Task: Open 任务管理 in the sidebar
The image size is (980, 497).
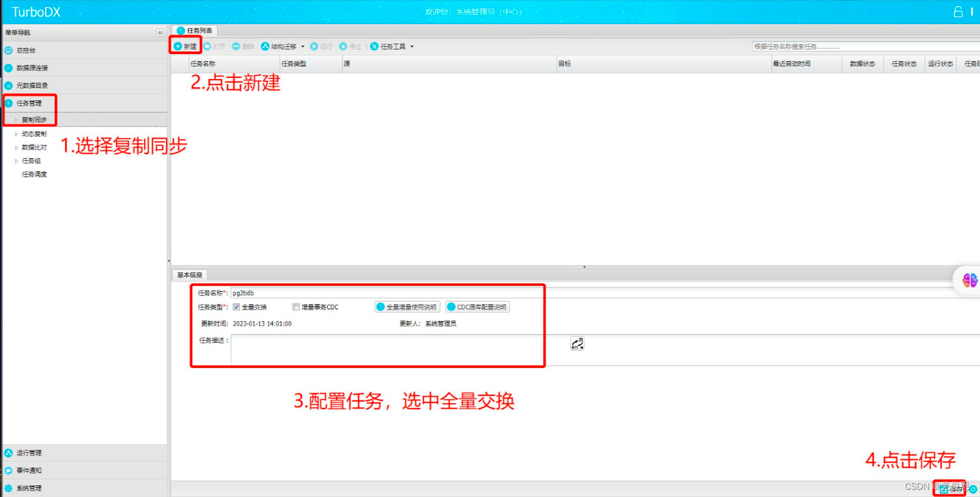Action: 84,103
